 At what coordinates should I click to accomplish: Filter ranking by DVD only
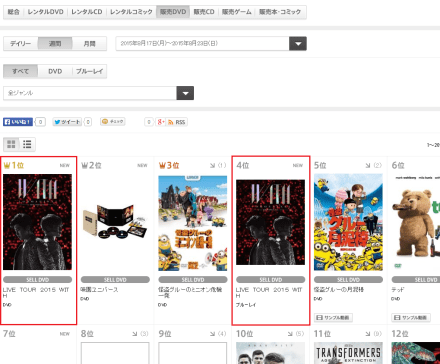point(55,71)
